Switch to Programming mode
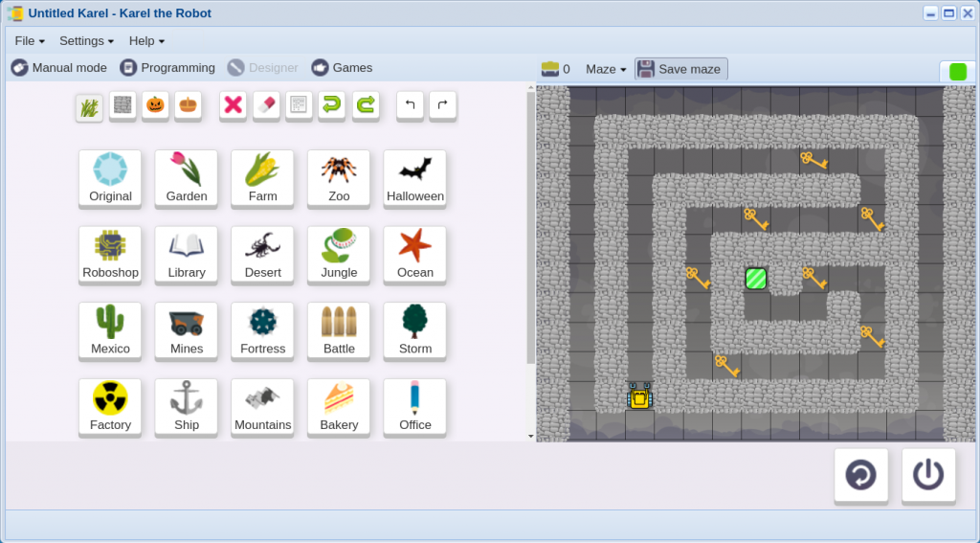The image size is (980, 543). 167,68
